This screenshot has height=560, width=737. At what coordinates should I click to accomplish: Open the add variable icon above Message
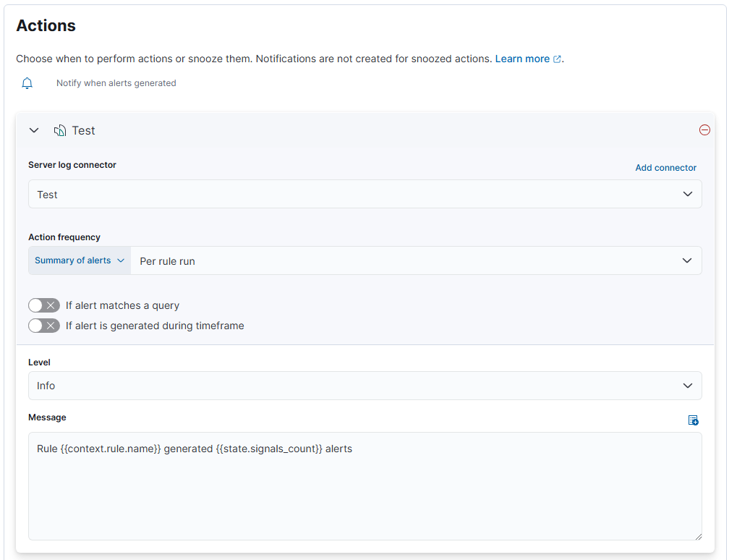click(x=693, y=420)
